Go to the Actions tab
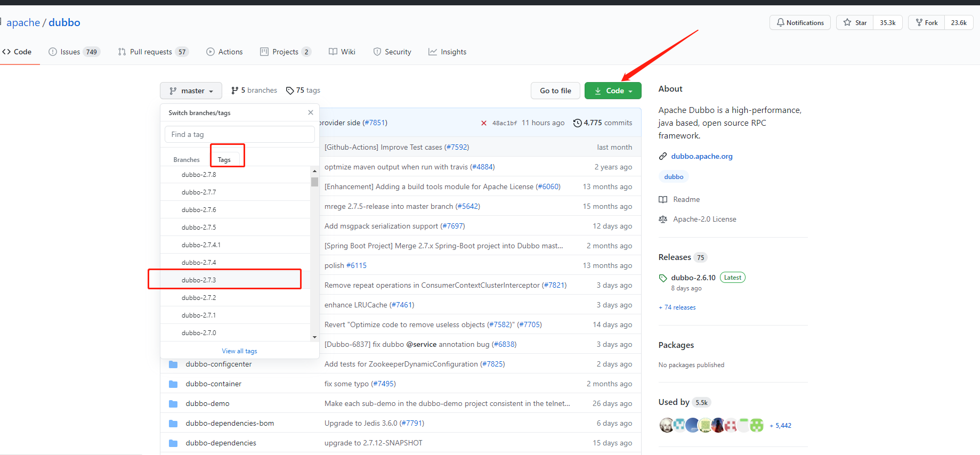The height and width of the screenshot is (455, 980). pos(224,52)
